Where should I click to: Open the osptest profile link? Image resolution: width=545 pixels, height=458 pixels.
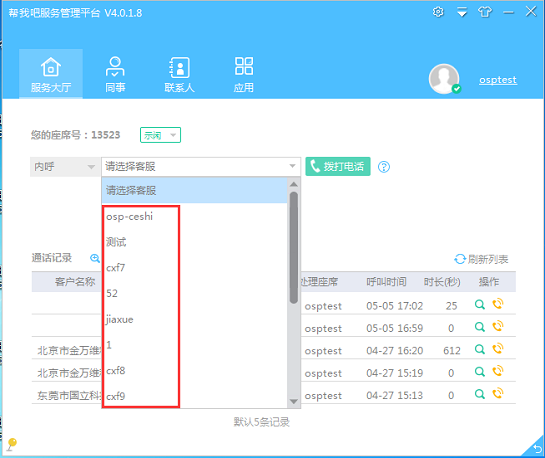498,80
